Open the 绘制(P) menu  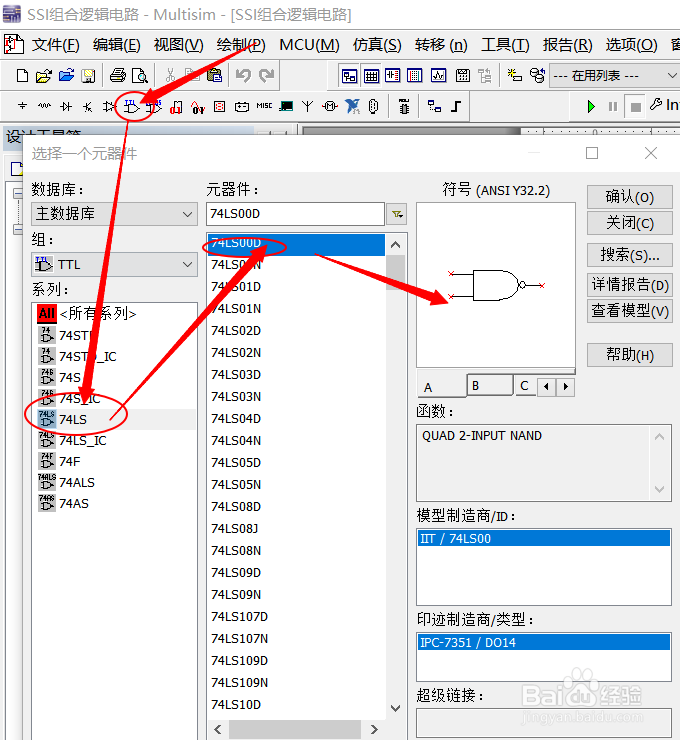241,45
